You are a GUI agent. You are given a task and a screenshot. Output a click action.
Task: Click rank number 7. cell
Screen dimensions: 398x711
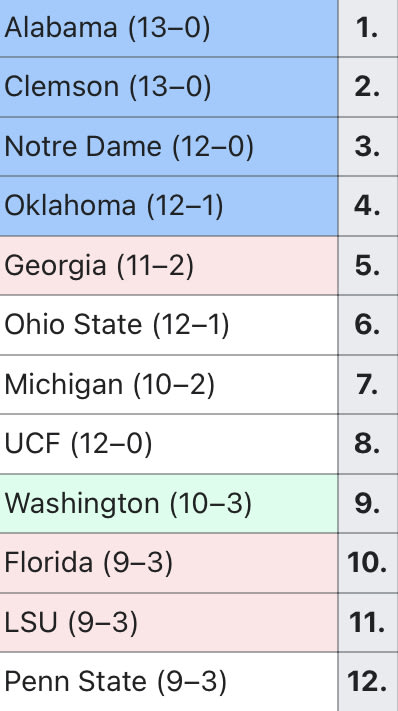368,384
